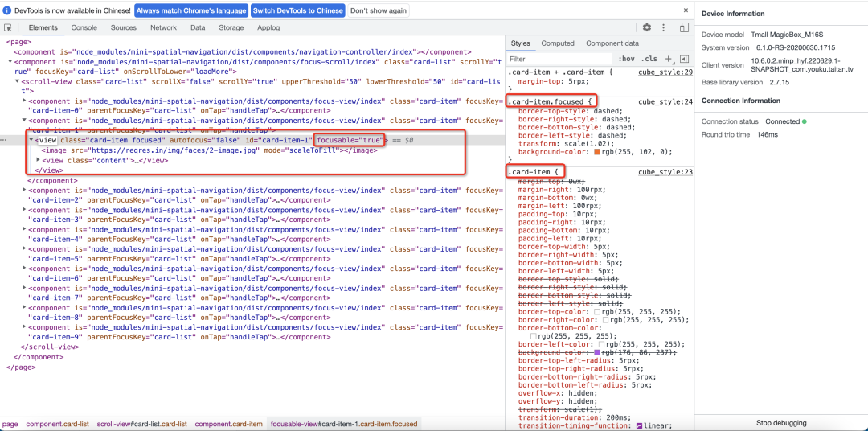Expand the card-item-9 component node
868x431 pixels.
[24, 327]
